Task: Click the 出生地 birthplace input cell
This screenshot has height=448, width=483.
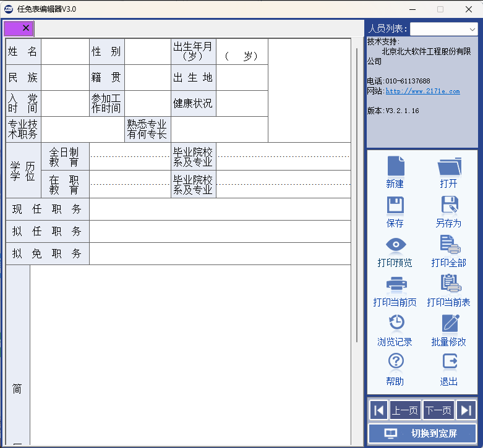Action: tap(242, 77)
